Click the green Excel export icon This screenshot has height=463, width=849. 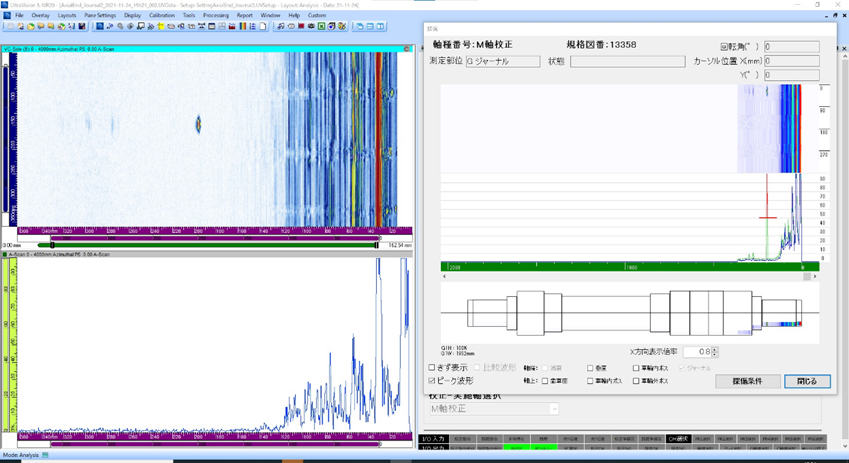(322, 26)
